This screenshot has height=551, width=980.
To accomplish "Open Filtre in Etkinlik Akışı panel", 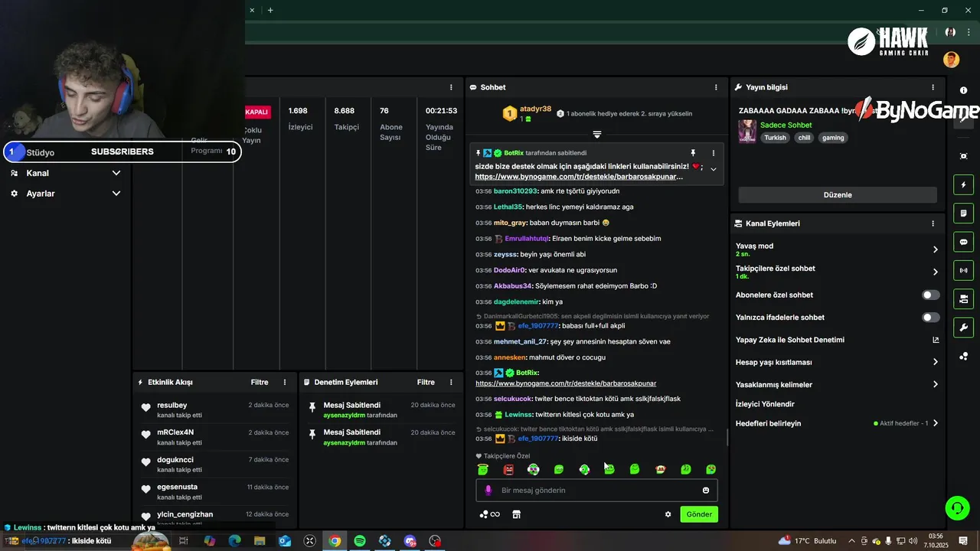I will 260,382.
